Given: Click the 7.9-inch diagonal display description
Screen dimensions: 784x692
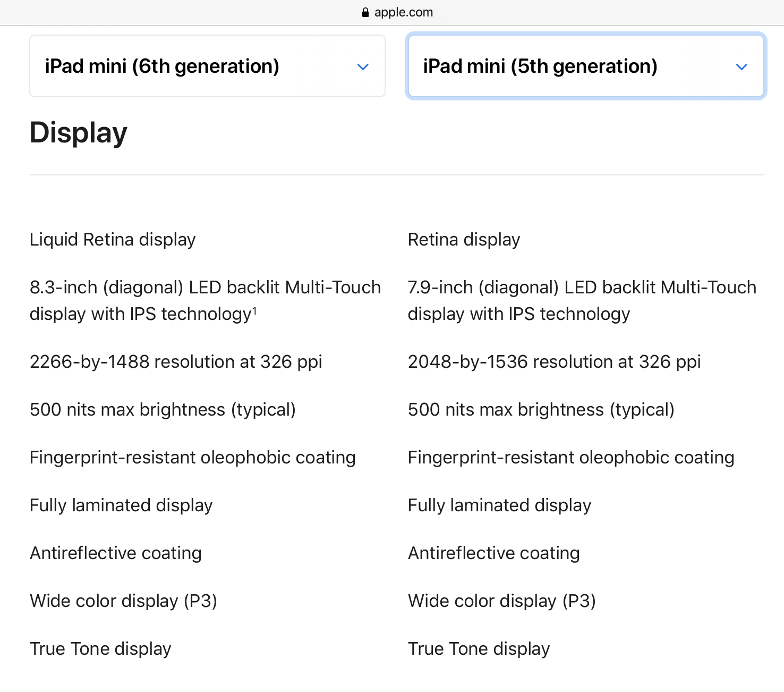Looking at the screenshot, I should click(x=582, y=300).
